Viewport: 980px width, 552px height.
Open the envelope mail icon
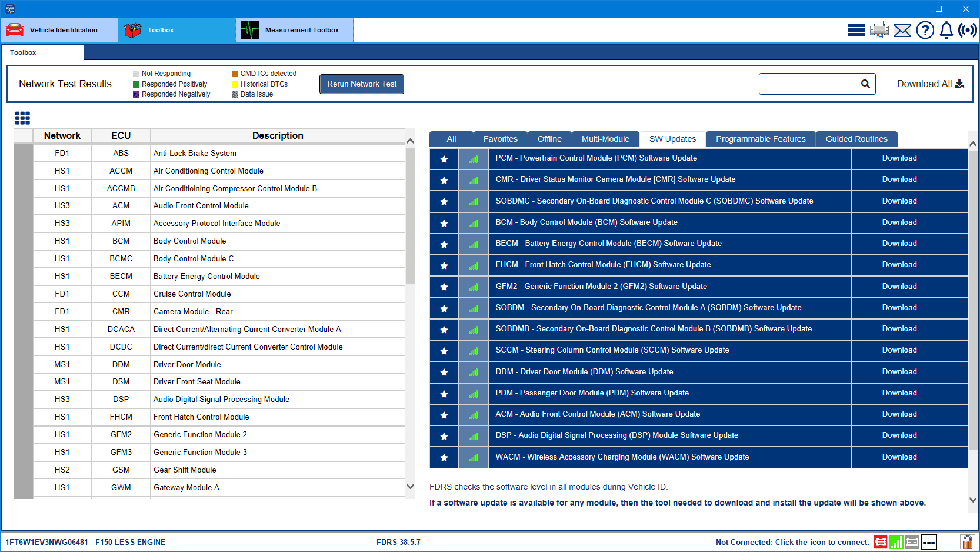click(x=902, y=30)
